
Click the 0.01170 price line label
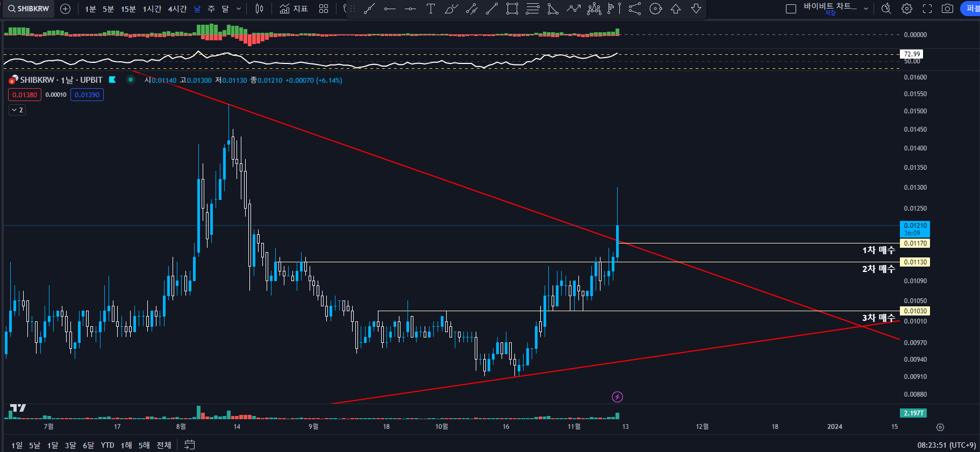click(x=915, y=243)
